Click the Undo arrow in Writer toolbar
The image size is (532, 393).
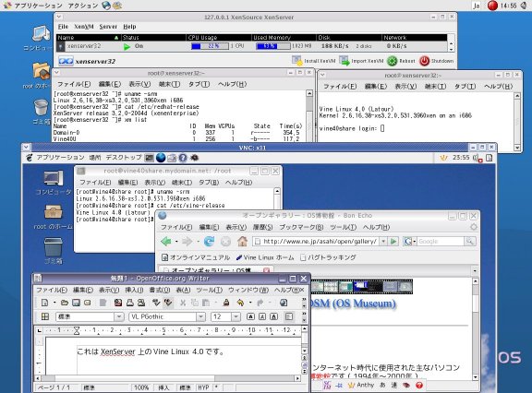240,303
